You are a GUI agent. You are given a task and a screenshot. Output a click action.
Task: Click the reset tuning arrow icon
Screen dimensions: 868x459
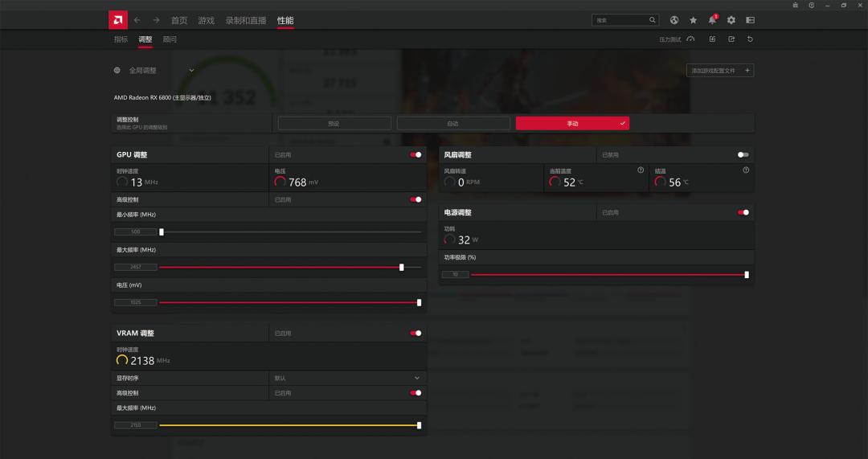pos(750,39)
